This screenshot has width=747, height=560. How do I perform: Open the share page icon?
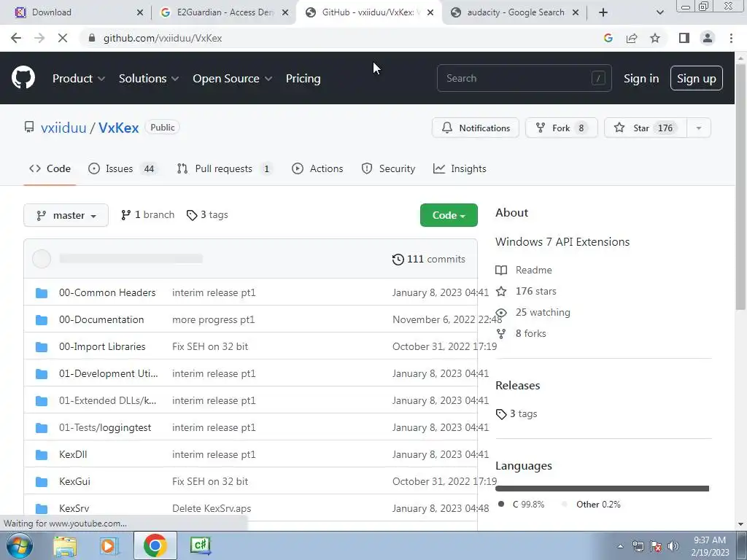632,38
